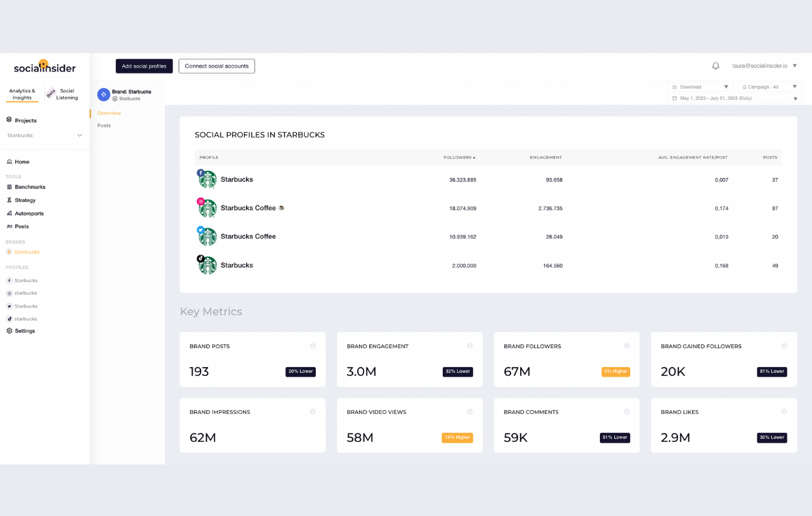Screen dimensions: 812x516
Task: Sort by Posts column header
Action: 770,157
